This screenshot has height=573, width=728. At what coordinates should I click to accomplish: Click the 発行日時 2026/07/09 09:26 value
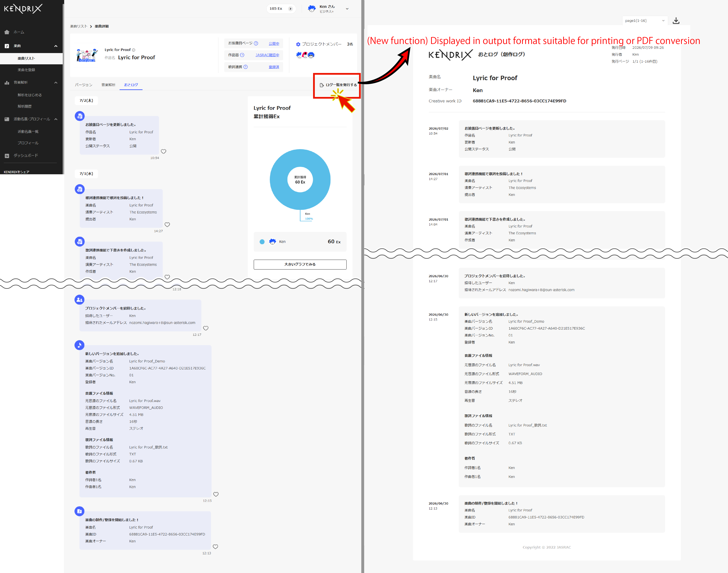click(x=648, y=48)
